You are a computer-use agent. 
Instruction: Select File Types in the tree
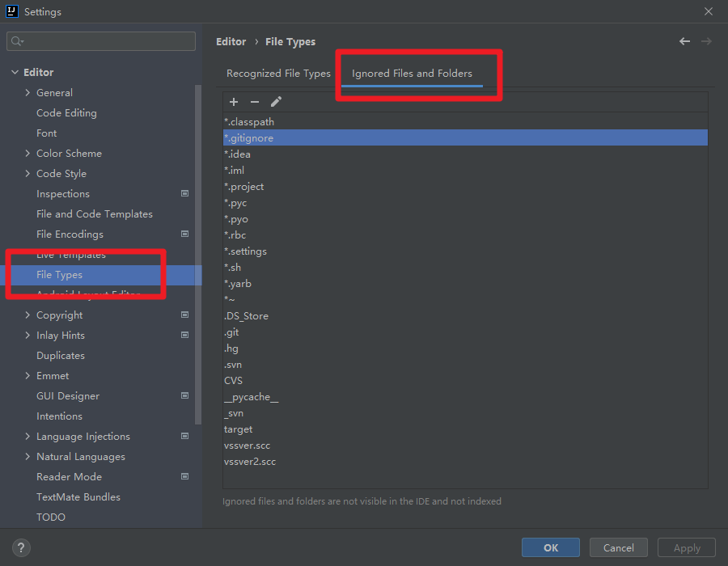point(101,275)
